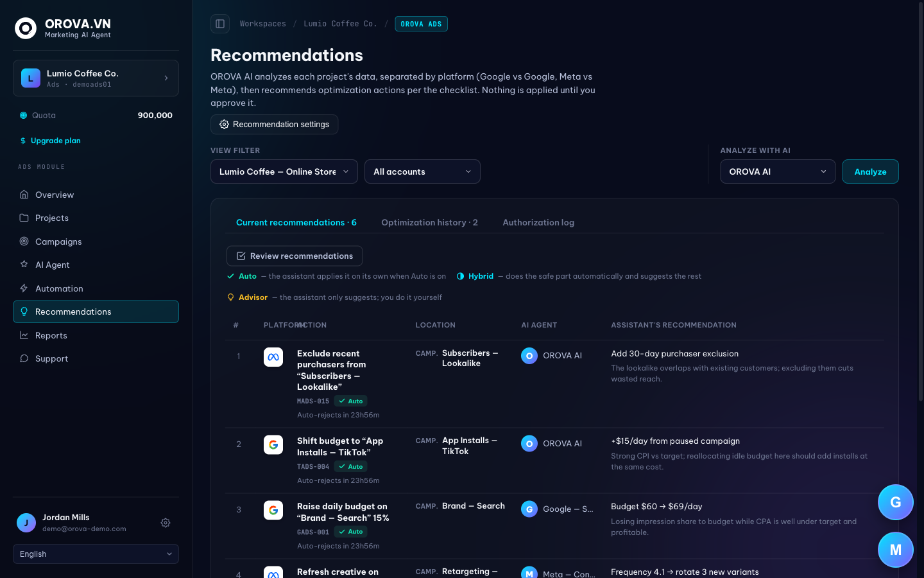
Task: Open Support via its chat icon
Action: click(x=24, y=358)
